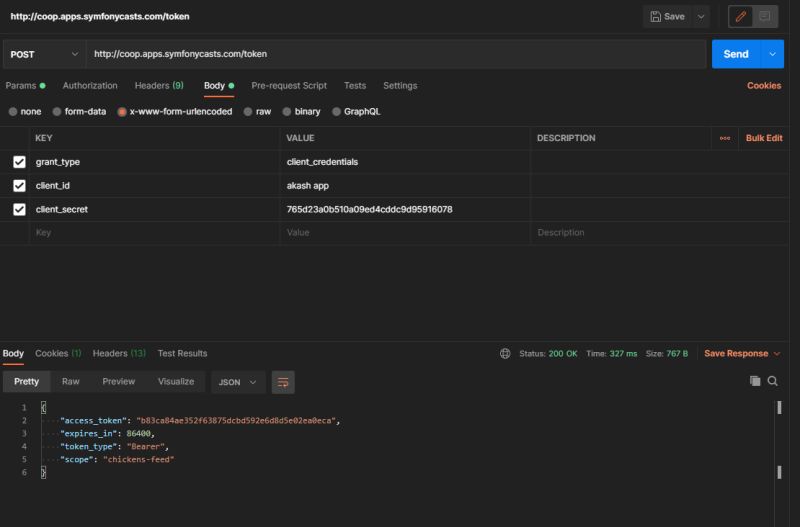Select the form-data radio option
The height and width of the screenshot is (527, 800).
79,112
